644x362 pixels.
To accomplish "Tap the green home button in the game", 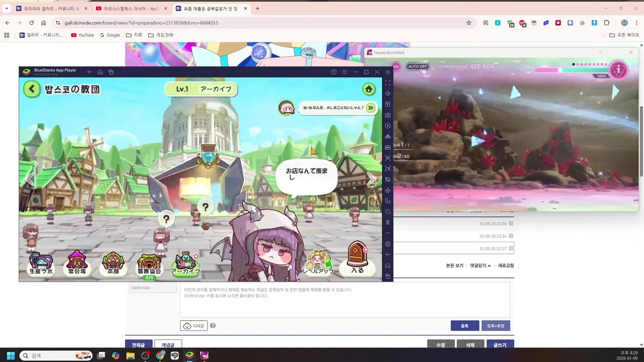I will pos(369,89).
